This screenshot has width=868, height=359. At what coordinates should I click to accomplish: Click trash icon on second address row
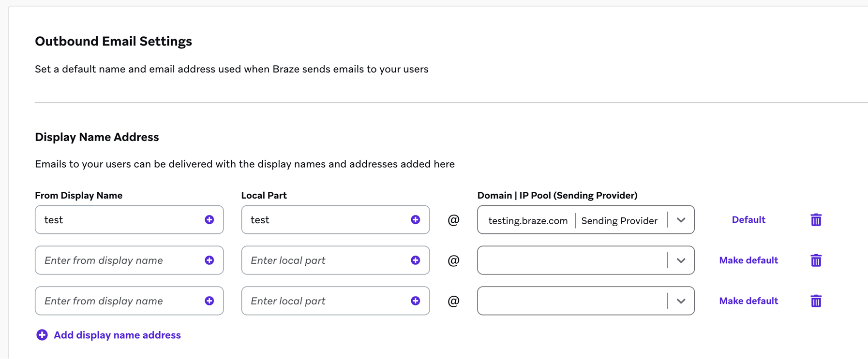coord(816,260)
